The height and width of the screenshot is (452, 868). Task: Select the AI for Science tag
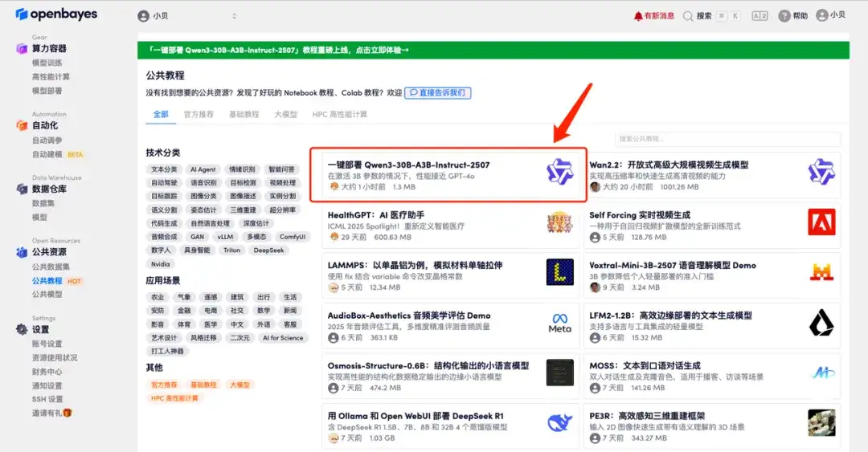tap(283, 337)
